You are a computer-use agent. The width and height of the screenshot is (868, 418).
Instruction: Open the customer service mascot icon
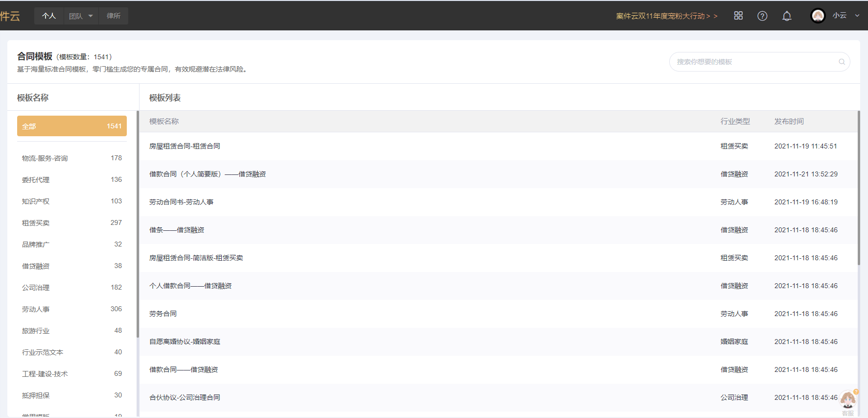click(x=848, y=400)
